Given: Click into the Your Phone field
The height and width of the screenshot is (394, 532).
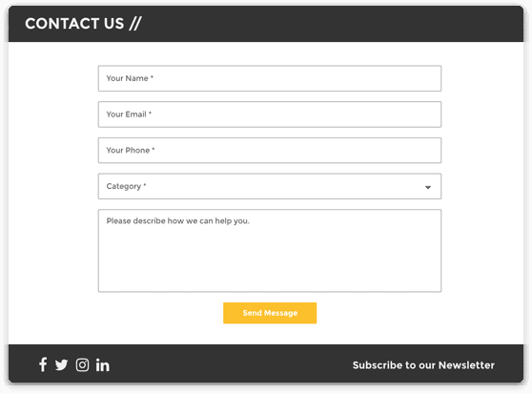Looking at the screenshot, I should (270, 151).
